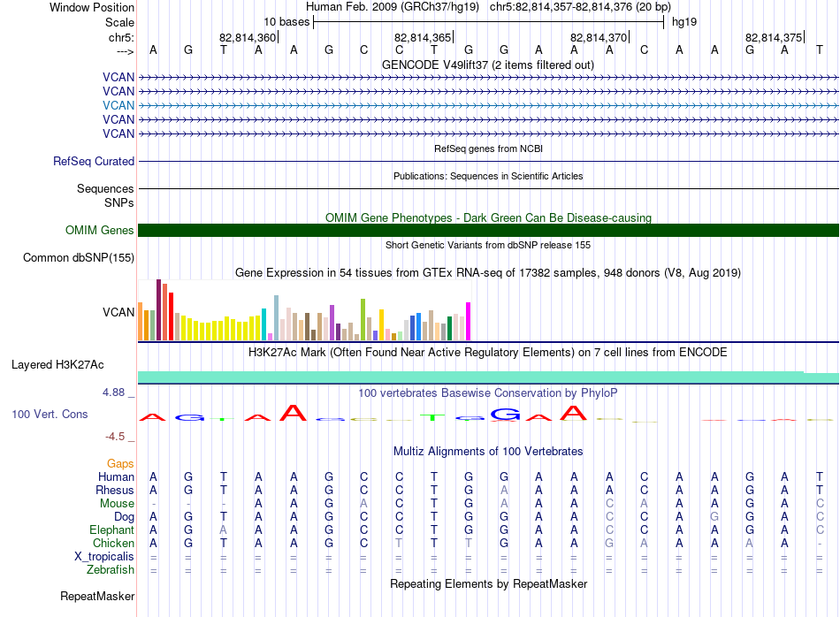The height and width of the screenshot is (617, 840).
Task: Click the 82,814,360 position marker
Action: (248, 37)
